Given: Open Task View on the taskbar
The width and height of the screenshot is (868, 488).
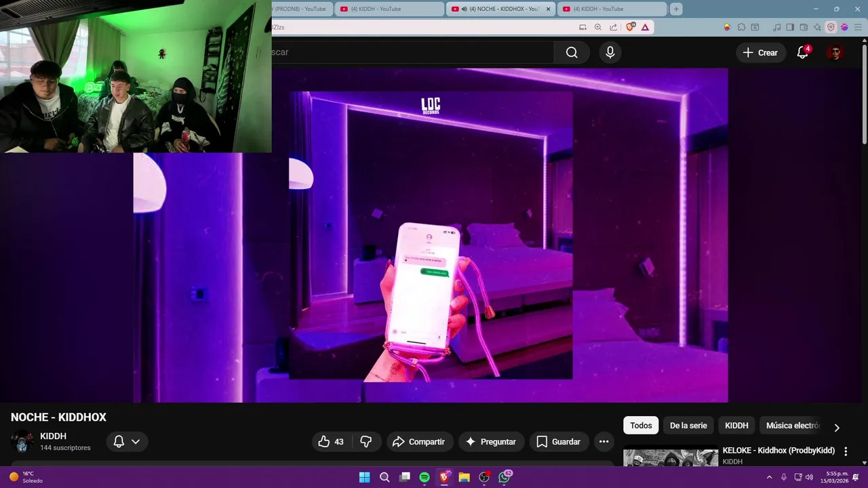Looking at the screenshot, I should tap(405, 477).
